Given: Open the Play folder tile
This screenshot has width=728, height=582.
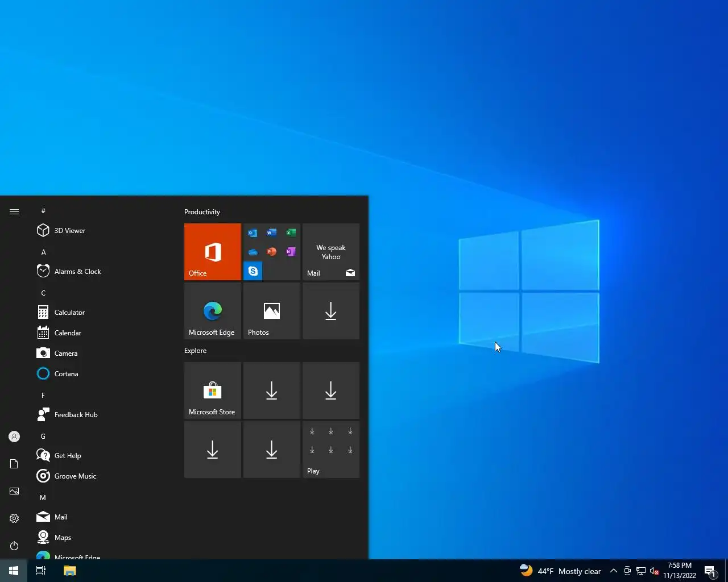Looking at the screenshot, I should [x=331, y=450].
